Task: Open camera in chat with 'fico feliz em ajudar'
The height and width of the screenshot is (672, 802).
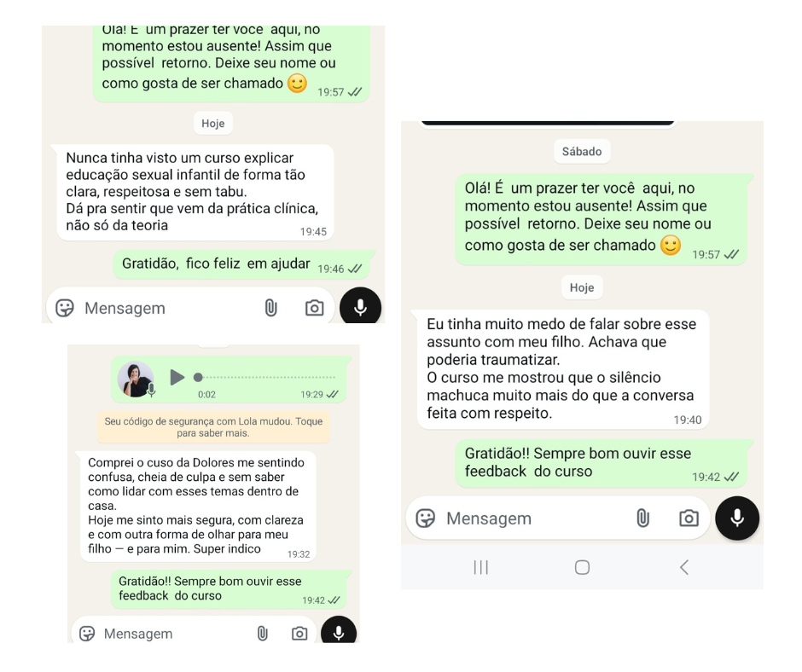Action: [x=314, y=308]
